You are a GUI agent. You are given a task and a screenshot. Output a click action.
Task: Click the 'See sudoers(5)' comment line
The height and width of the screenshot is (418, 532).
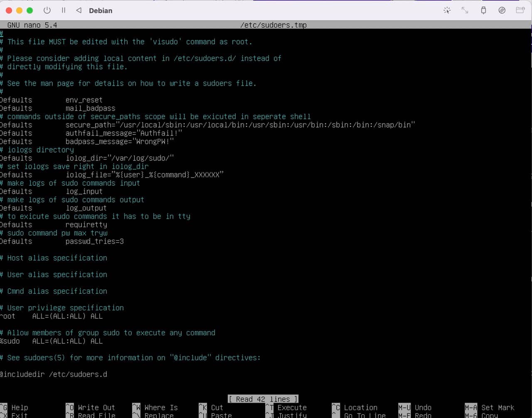[130, 357]
